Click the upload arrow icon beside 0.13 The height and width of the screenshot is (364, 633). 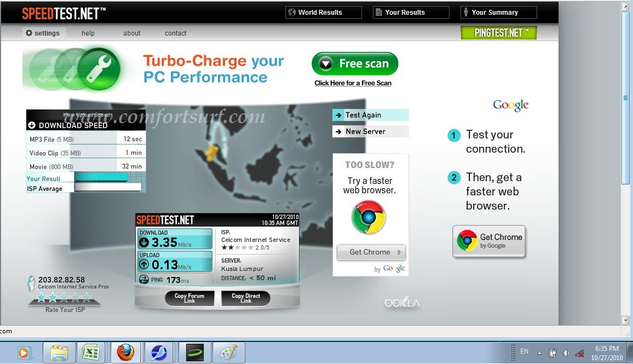pos(145,265)
